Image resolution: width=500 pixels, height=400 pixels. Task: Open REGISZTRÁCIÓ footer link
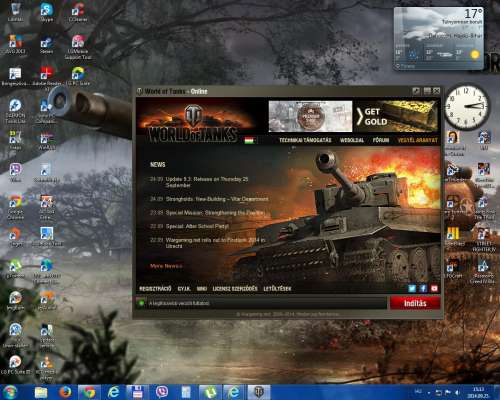point(155,289)
